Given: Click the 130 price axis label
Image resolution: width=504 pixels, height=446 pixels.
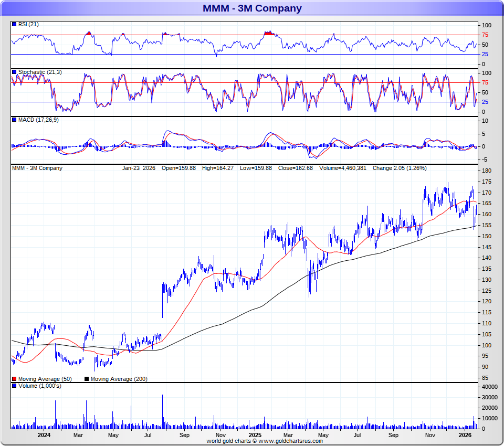Looking at the screenshot, I should click(487, 280).
